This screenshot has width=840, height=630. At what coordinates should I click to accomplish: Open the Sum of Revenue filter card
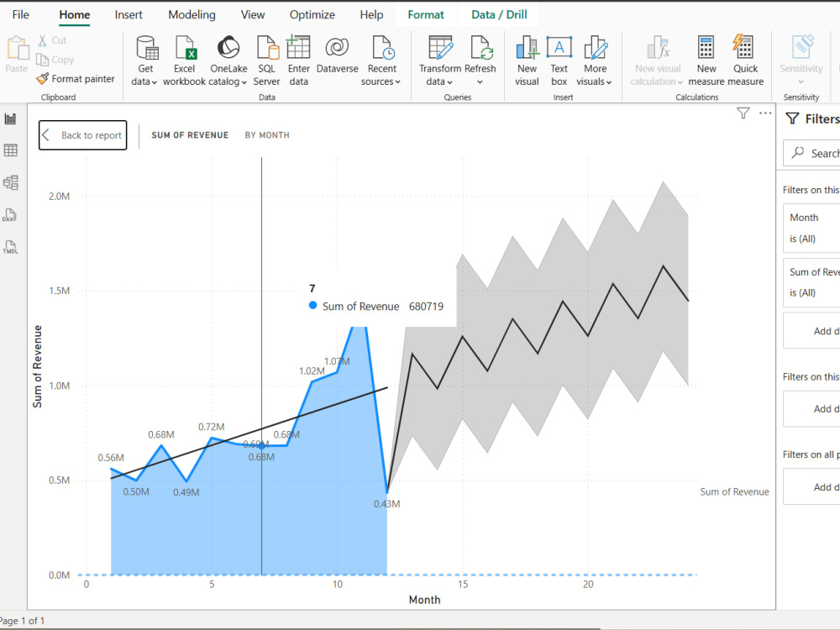point(811,283)
